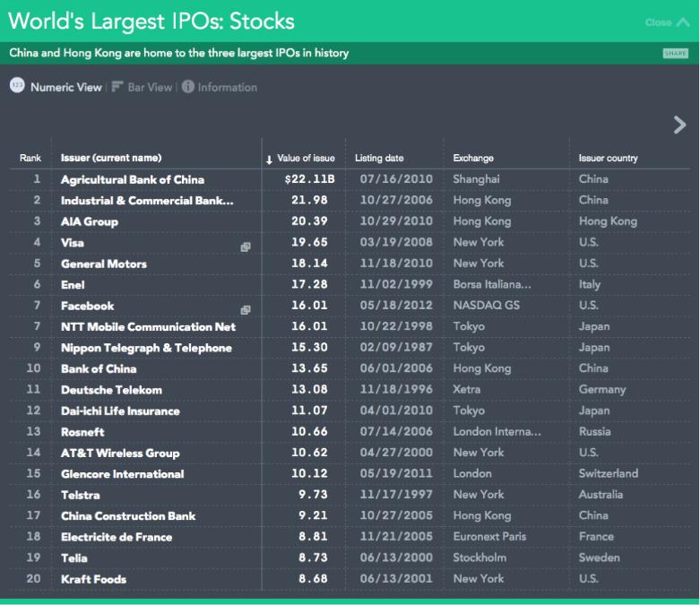
Task: Click the Xetra exchange cell
Action: pyautogui.click(x=467, y=389)
